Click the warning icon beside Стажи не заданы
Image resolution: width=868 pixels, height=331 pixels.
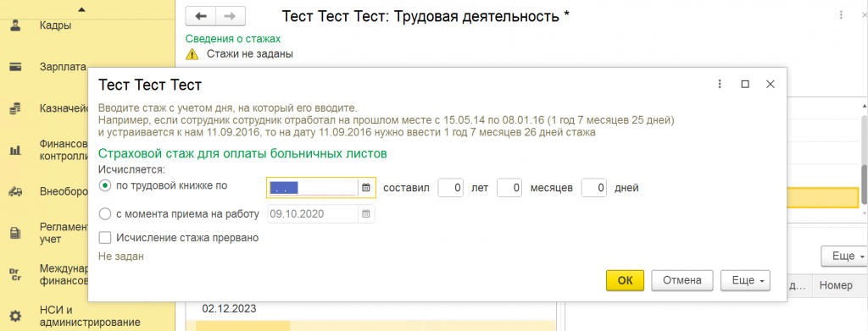tap(192, 54)
